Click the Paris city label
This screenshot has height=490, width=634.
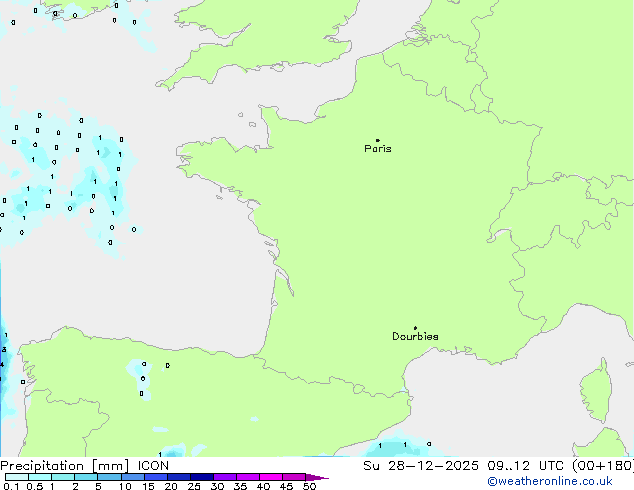pyautogui.click(x=378, y=149)
